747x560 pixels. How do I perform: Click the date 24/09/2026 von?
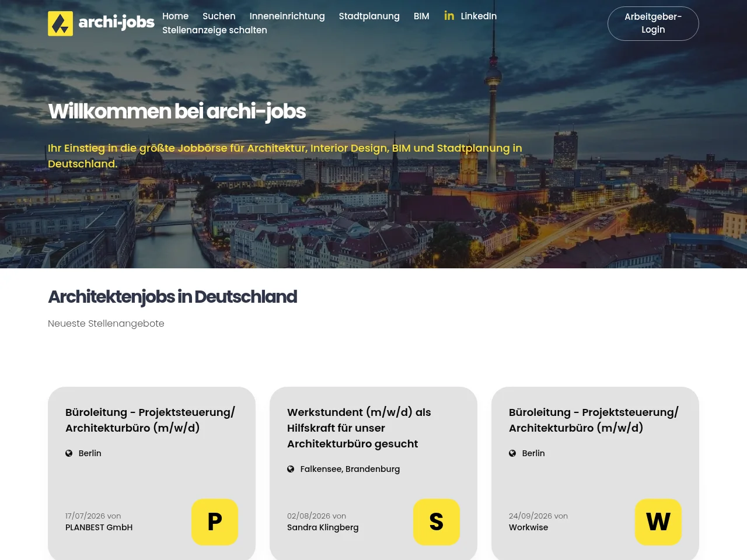[x=538, y=516]
